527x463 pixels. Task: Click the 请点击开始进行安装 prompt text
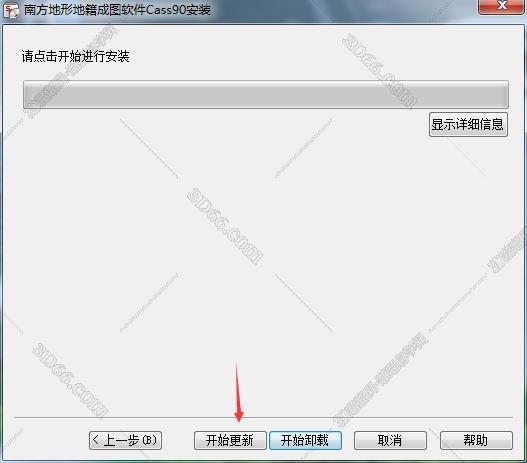75,56
